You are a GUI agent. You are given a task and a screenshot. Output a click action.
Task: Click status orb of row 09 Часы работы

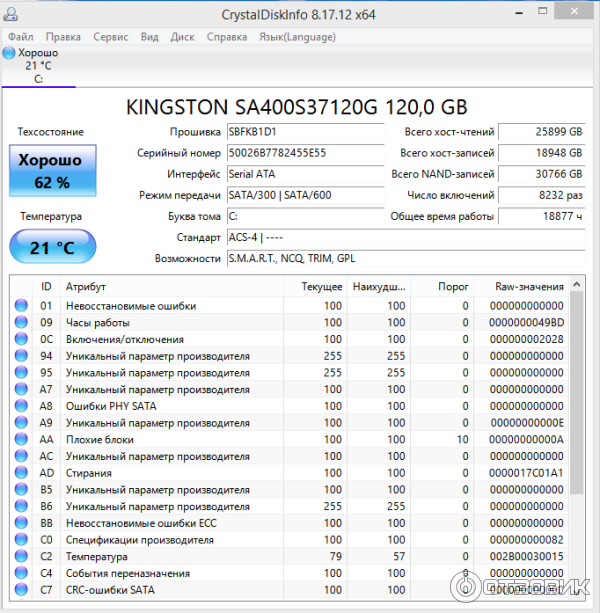coord(21,322)
